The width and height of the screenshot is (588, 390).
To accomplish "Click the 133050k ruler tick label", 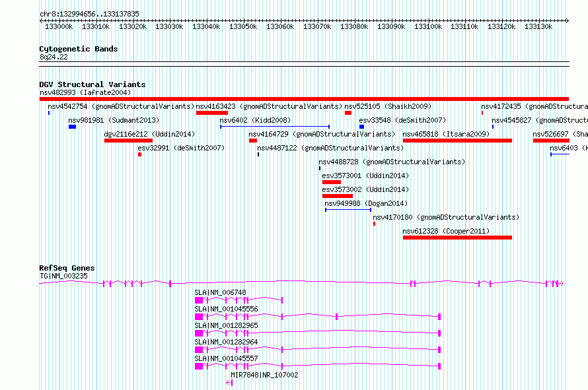I will click(x=243, y=26).
